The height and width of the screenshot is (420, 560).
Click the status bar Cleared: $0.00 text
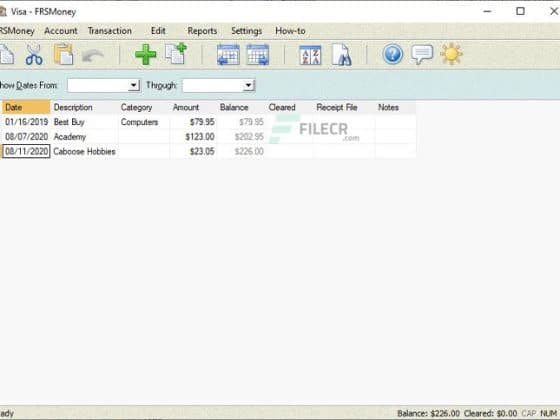pos(490,414)
